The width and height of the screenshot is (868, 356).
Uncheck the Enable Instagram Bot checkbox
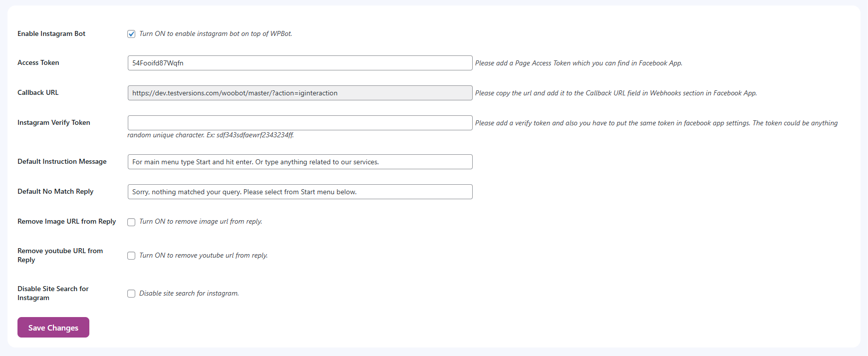click(x=131, y=34)
